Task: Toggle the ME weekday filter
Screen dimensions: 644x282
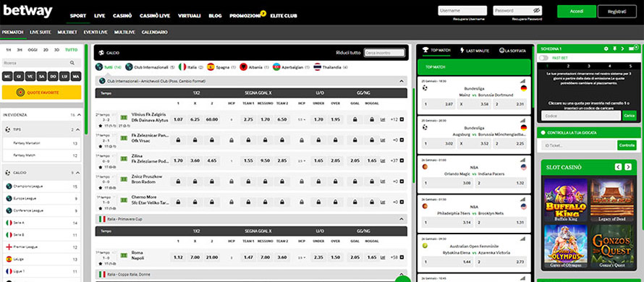Action: point(7,77)
